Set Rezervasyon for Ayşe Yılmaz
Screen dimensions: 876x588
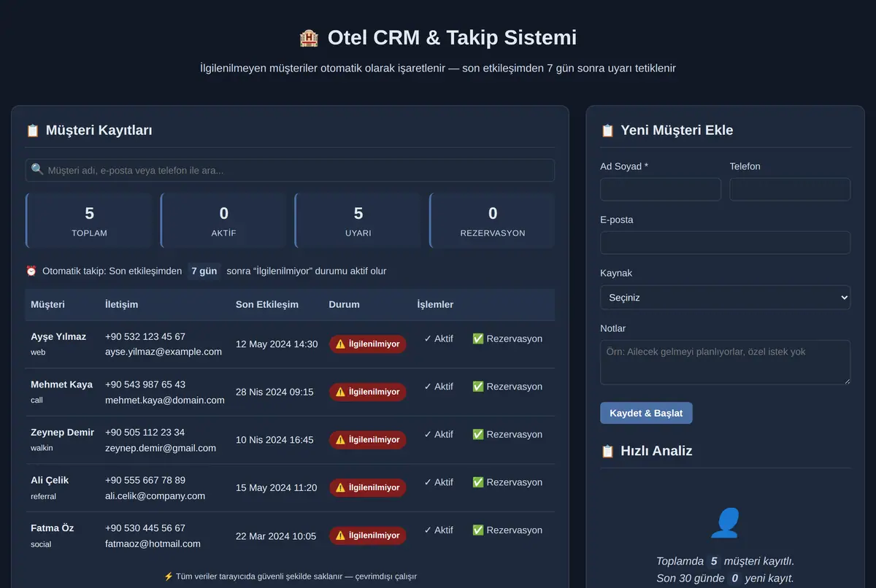507,339
